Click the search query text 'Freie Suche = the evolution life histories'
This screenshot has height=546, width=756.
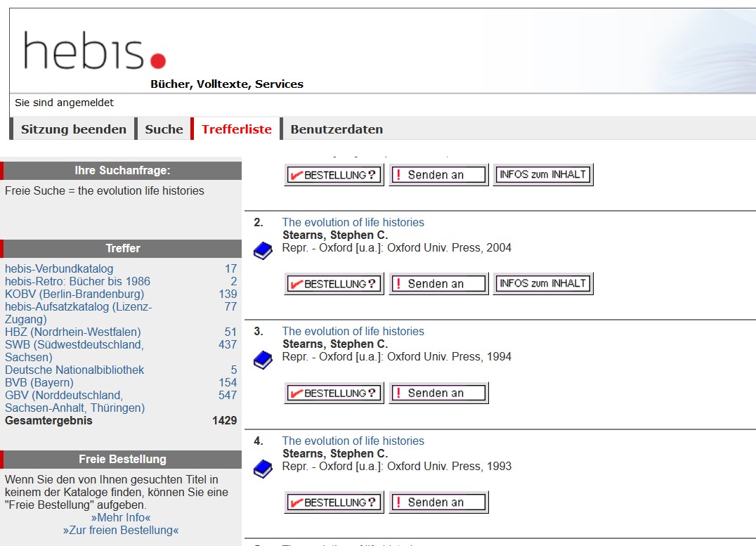[x=104, y=190]
